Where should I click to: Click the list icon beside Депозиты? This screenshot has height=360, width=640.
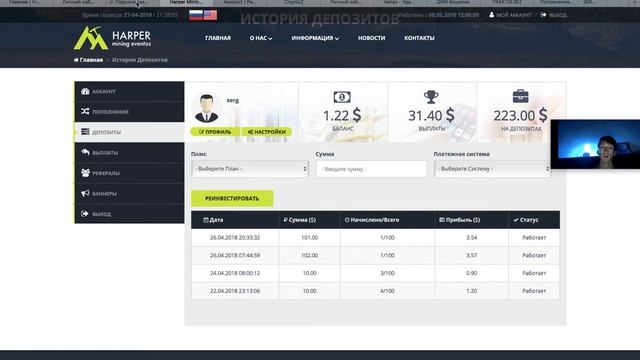click(x=85, y=131)
